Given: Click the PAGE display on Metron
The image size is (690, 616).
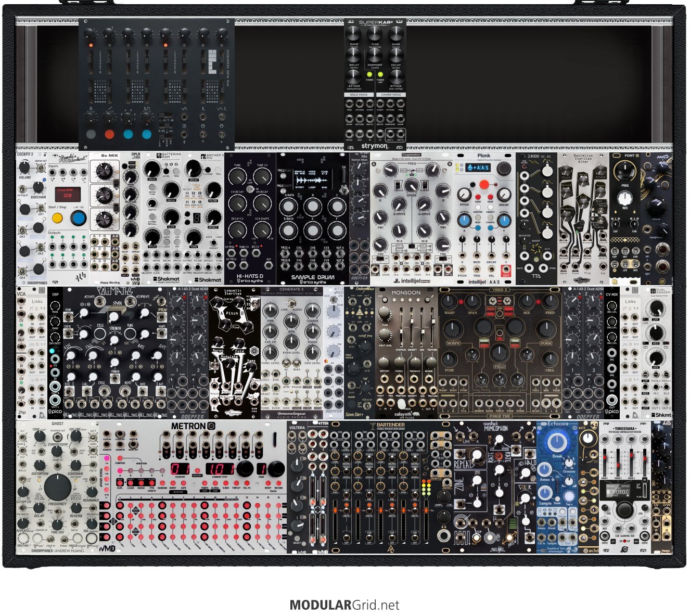Looking at the screenshot, I should 262,469.
